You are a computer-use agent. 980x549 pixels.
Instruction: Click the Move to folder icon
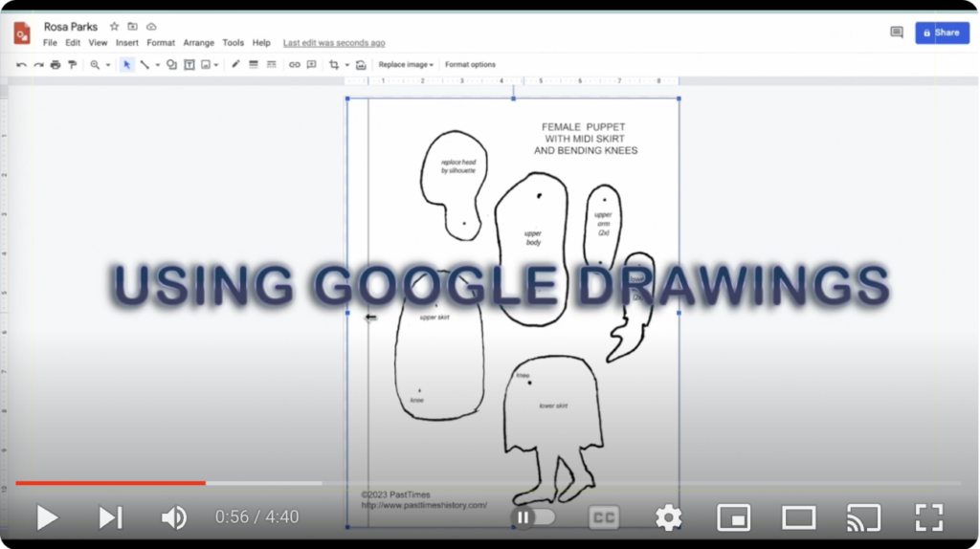pos(132,27)
